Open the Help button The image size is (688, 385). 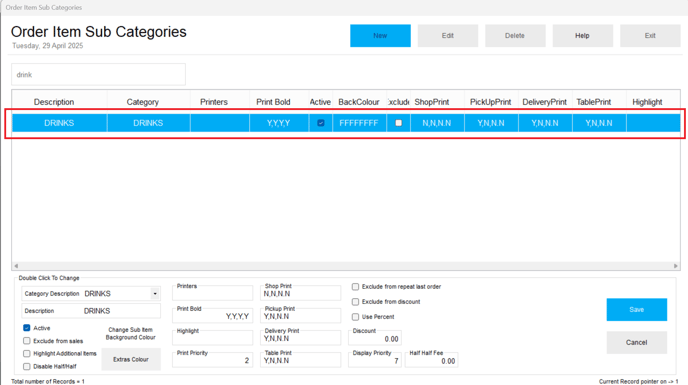582,36
